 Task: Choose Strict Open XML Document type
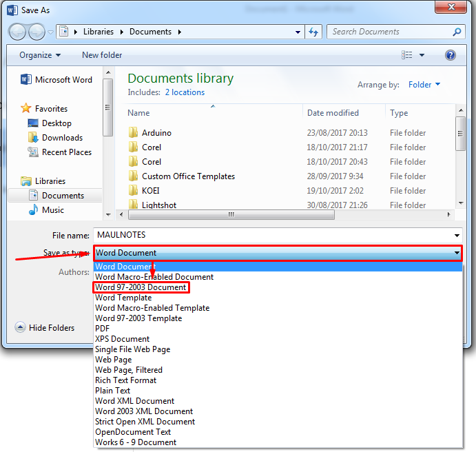tap(278, 422)
